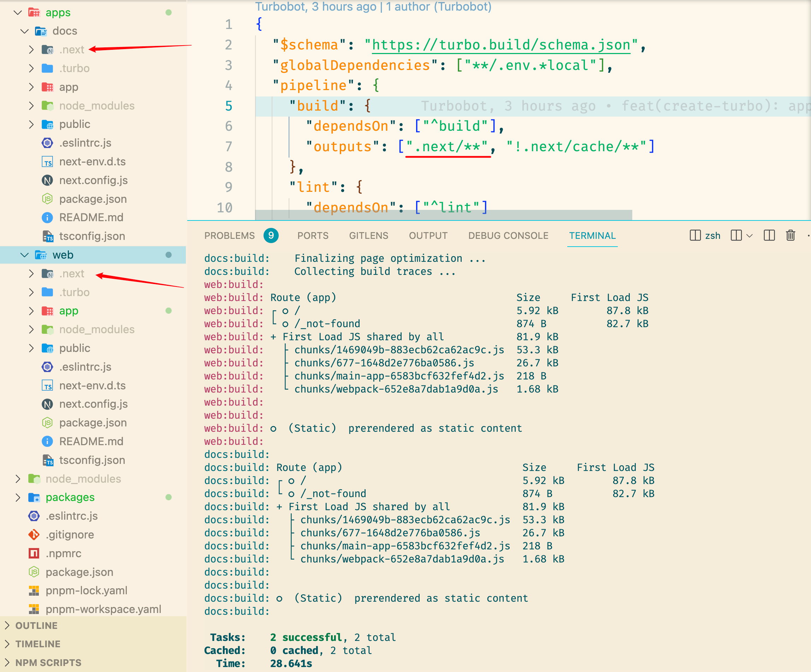Open .eslintrc.js icon under web
The image size is (811, 672).
(x=47, y=367)
